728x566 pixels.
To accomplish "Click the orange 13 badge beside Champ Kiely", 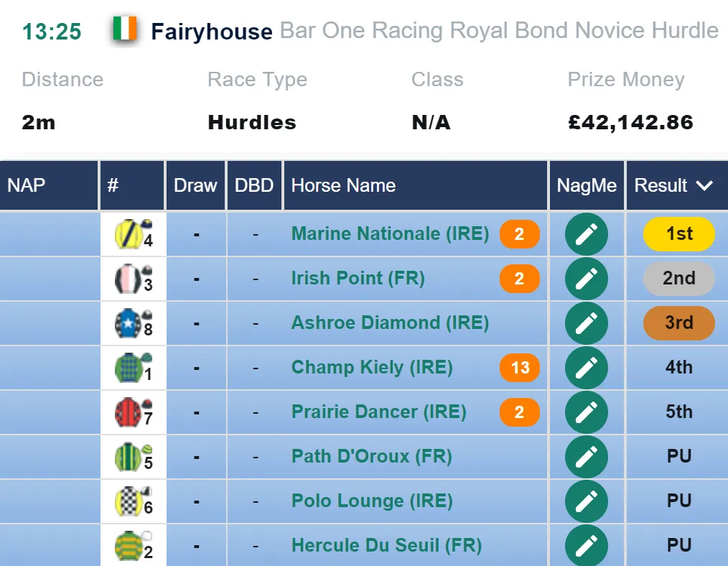I will point(520,368).
